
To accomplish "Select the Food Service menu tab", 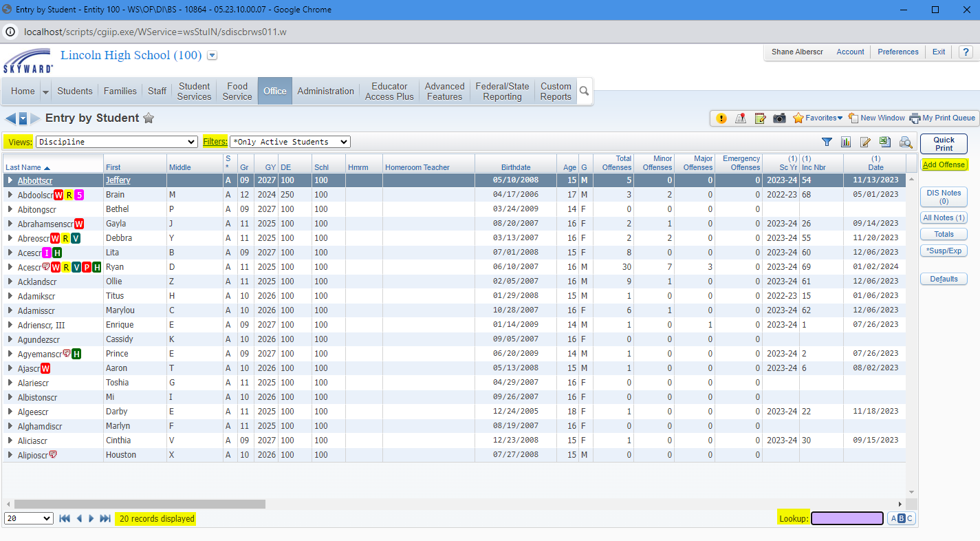I will coord(237,91).
